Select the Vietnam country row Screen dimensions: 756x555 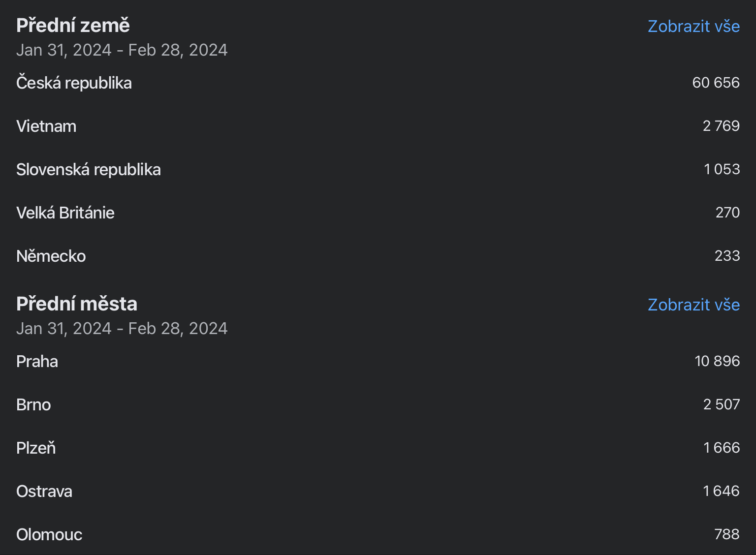[x=378, y=126]
